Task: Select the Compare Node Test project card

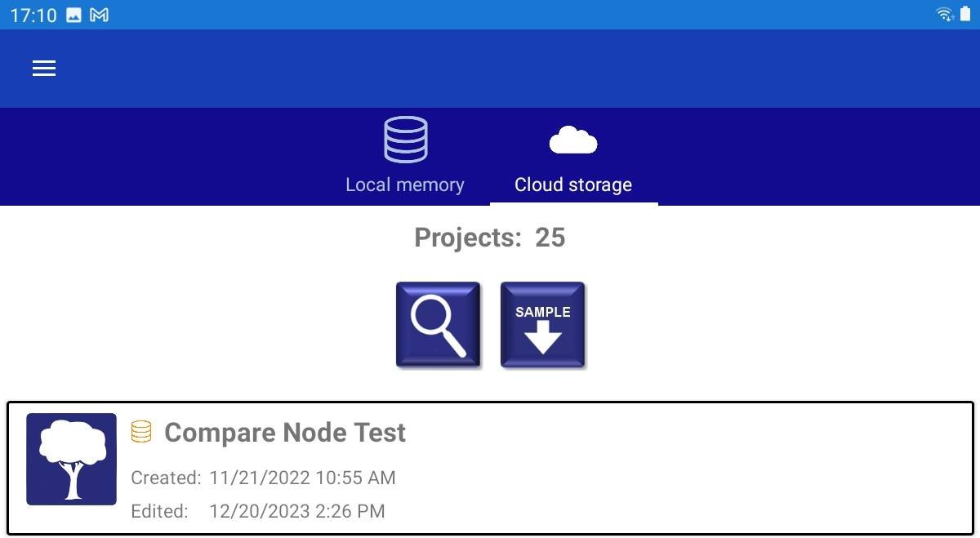Action: click(x=490, y=469)
